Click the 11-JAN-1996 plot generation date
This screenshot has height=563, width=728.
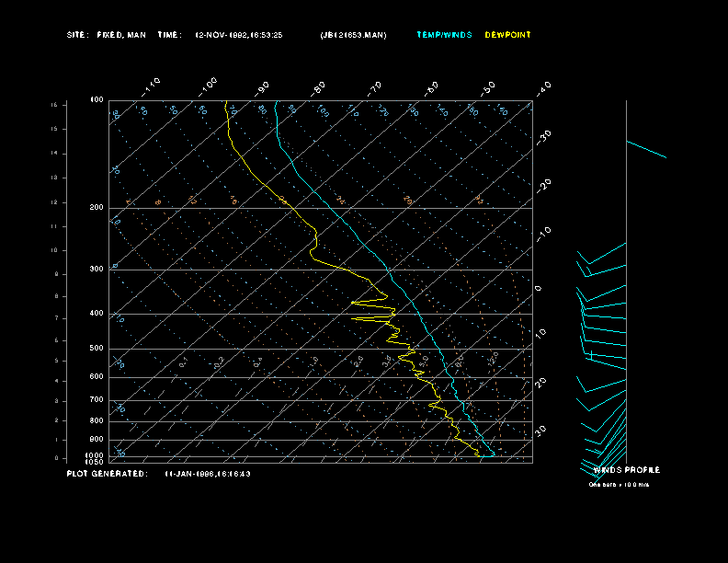[x=207, y=474]
